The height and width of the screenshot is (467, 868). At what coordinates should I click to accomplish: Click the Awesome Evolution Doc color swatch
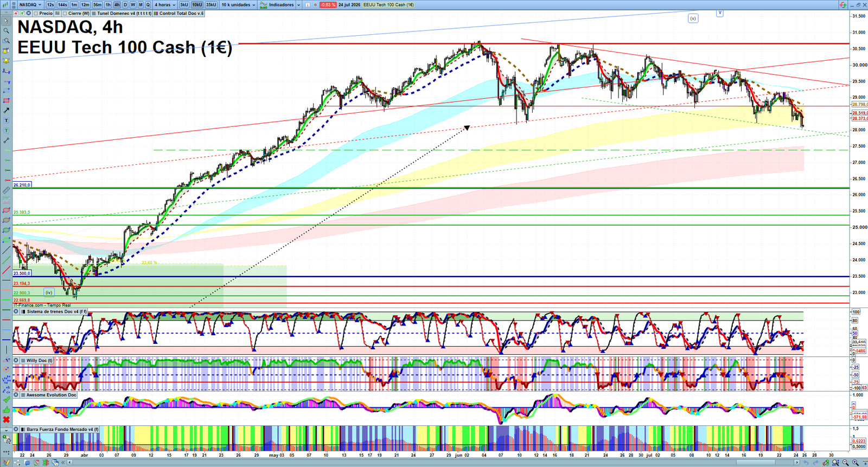point(23,395)
